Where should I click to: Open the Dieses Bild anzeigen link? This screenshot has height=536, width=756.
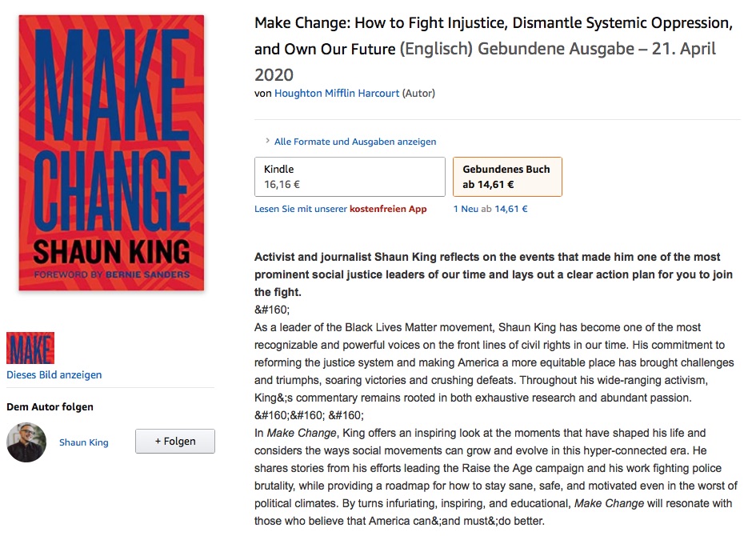pyautogui.click(x=54, y=374)
